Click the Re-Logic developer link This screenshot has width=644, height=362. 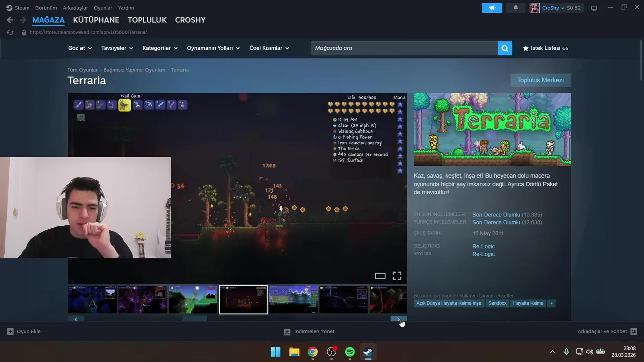coord(484,246)
